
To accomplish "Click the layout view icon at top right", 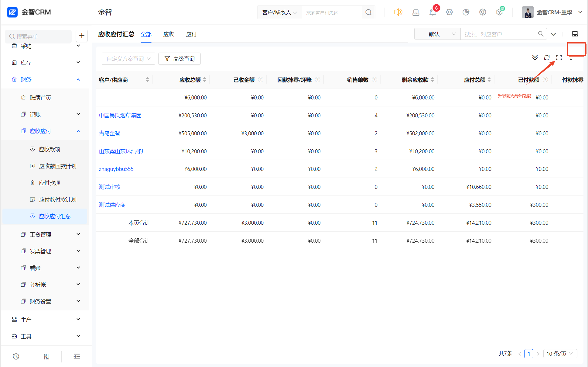I will 575,34.
